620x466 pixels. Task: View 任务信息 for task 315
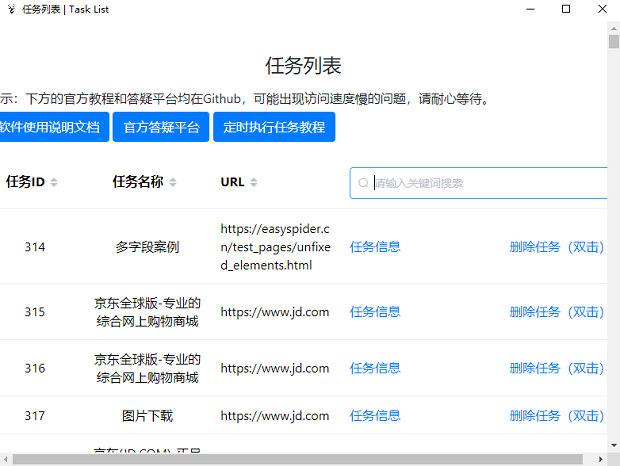click(x=375, y=312)
